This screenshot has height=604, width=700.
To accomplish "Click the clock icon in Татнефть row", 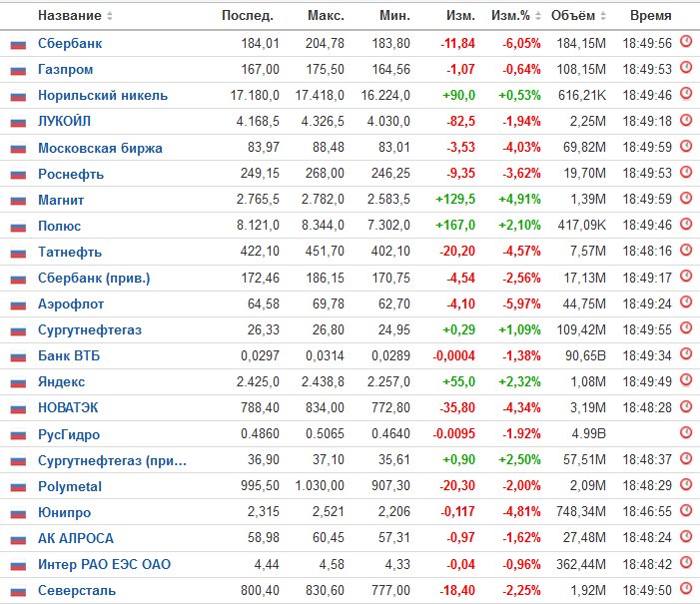I will coord(686,250).
